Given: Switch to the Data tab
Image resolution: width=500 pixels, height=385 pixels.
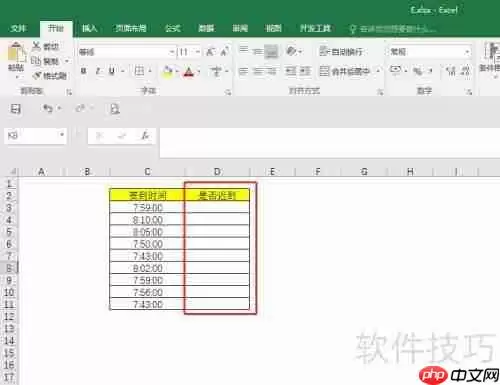Looking at the screenshot, I should tap(206, 28).
